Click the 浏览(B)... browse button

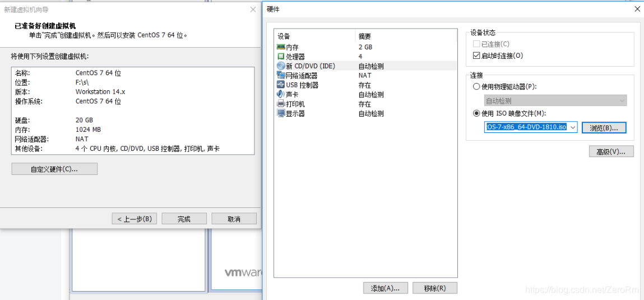click(604, 127)
